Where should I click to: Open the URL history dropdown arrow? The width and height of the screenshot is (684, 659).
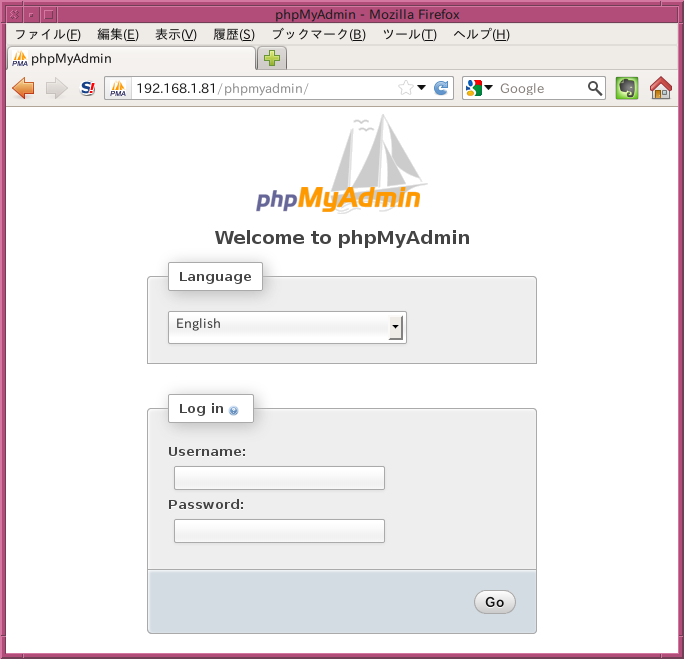point(421,88)
